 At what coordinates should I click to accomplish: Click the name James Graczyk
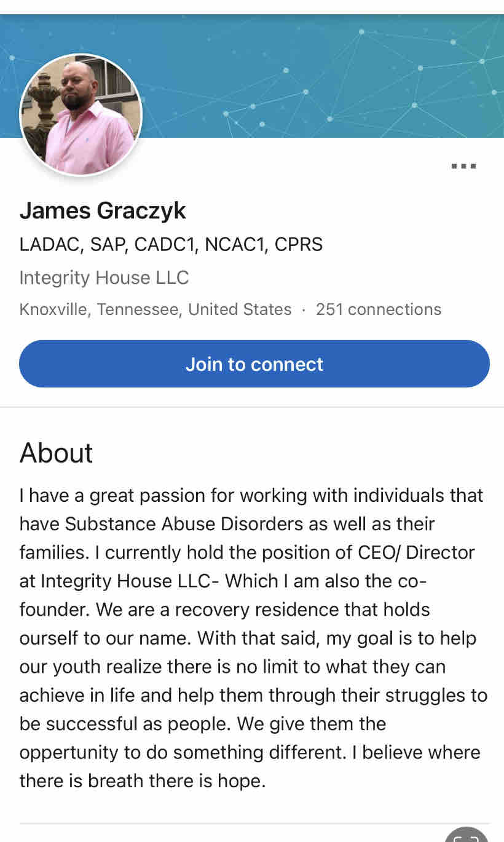[x=103, y=211]
